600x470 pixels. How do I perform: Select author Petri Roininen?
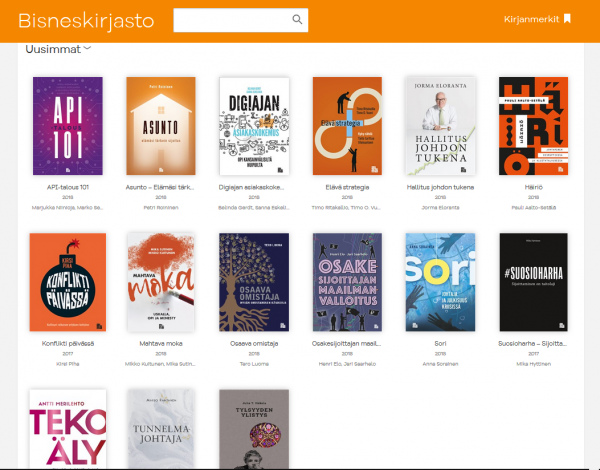161,207
